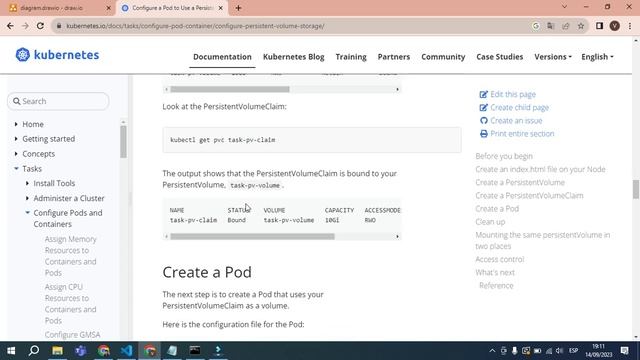Open the browser side panel icon

click(x=599, y=26)
